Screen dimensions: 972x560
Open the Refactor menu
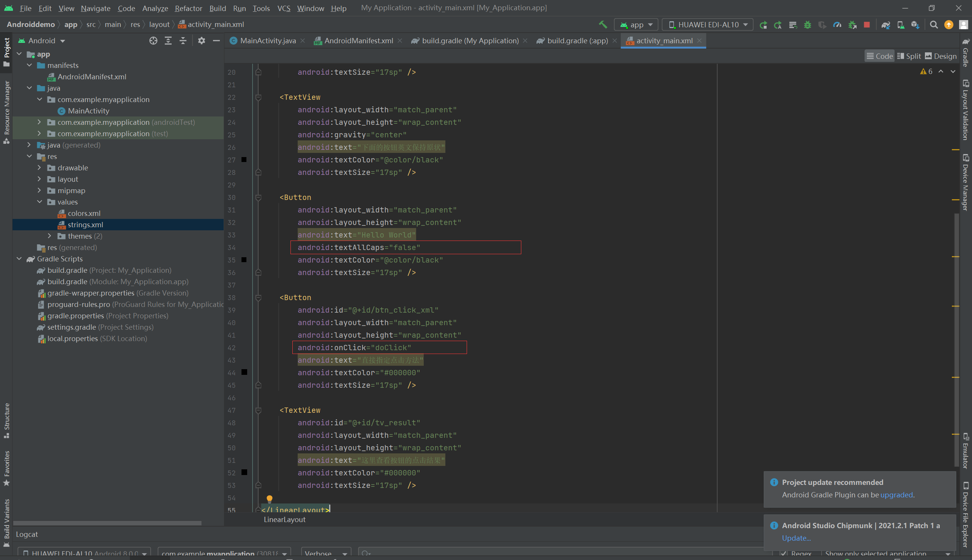[188, 8]
